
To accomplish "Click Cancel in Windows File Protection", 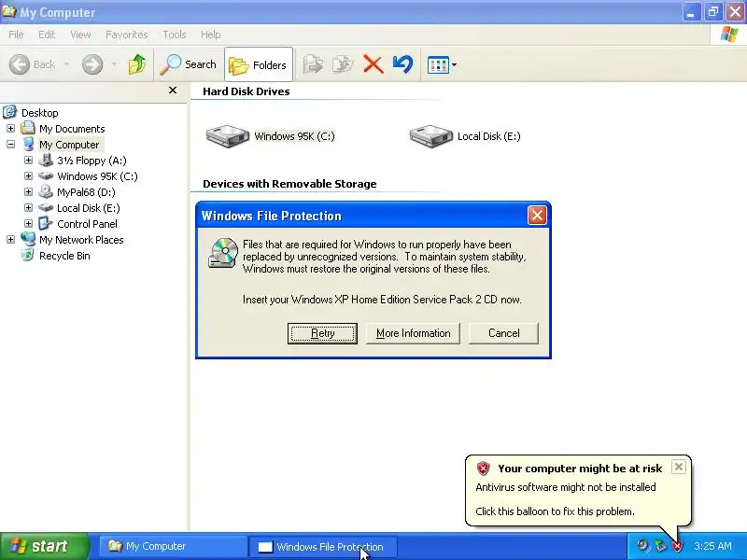I will pos(503,333).
